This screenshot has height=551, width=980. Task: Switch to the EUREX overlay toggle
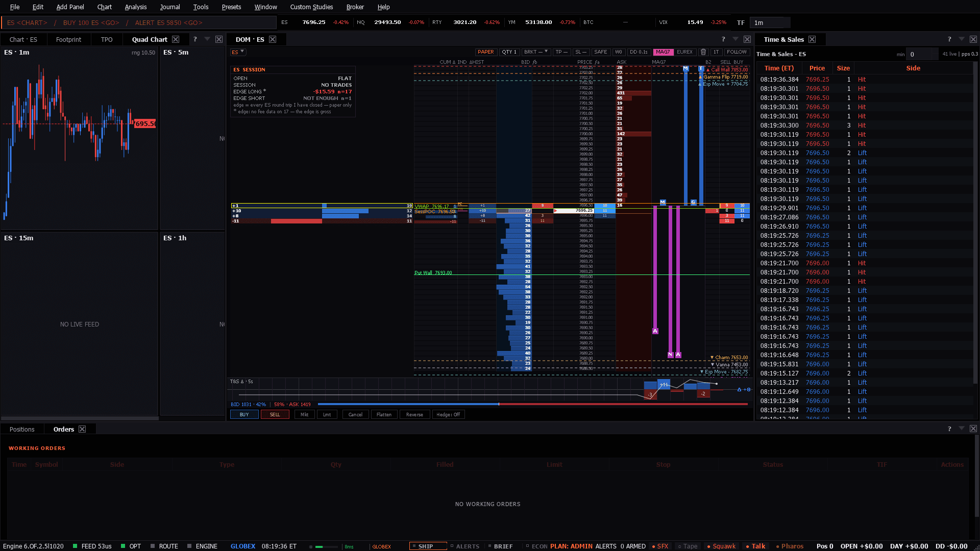tap(685, 52)
